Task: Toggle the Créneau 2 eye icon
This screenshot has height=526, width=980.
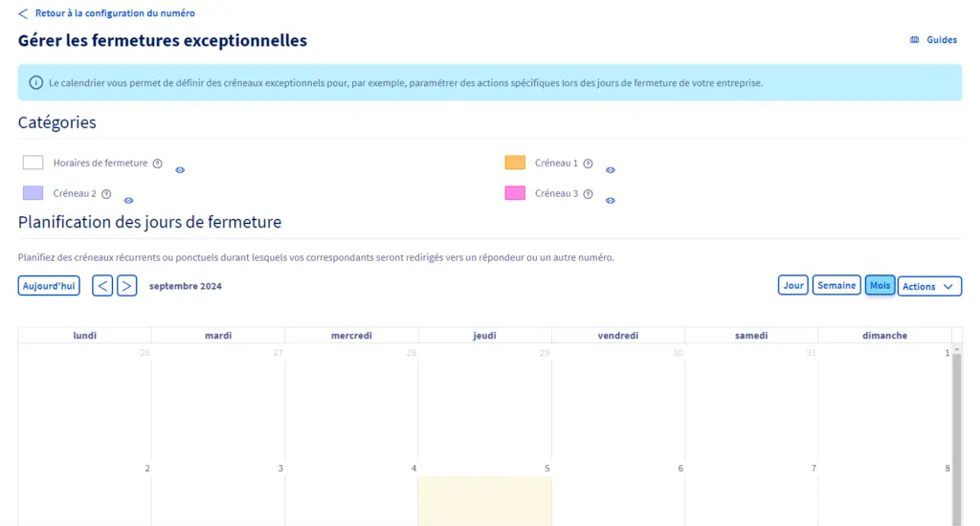Action: 128,201
